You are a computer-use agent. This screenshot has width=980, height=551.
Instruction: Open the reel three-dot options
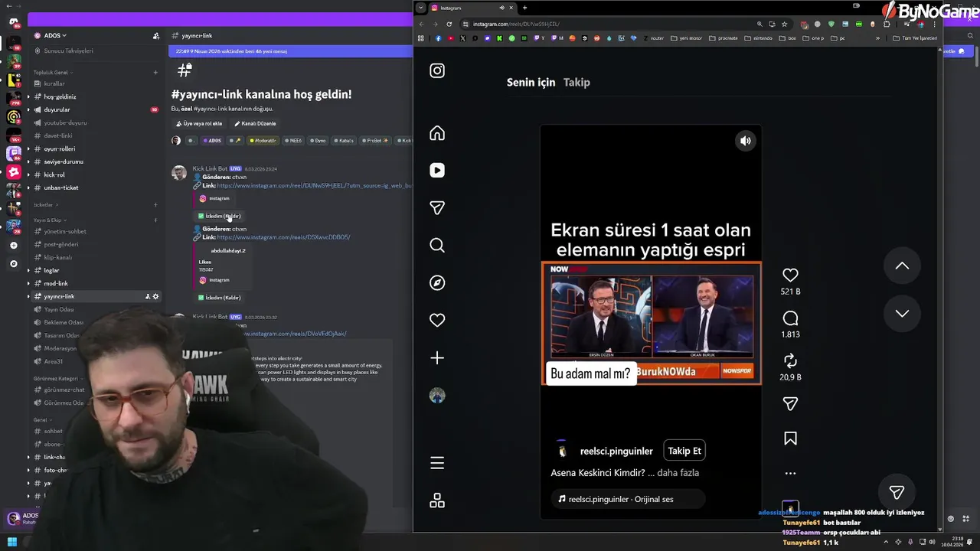(x=790, y=474)
